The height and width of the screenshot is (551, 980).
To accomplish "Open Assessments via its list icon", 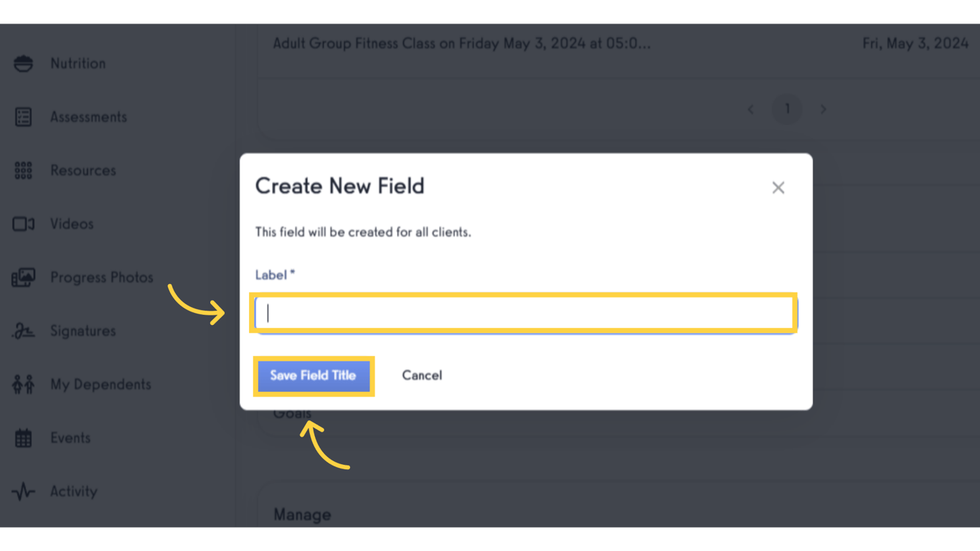I will (23, 116).
